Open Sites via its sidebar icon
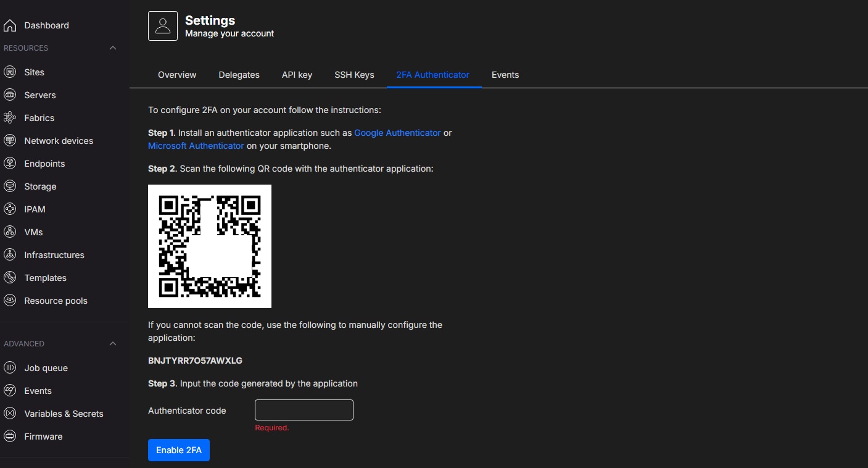 coord(10,72)
